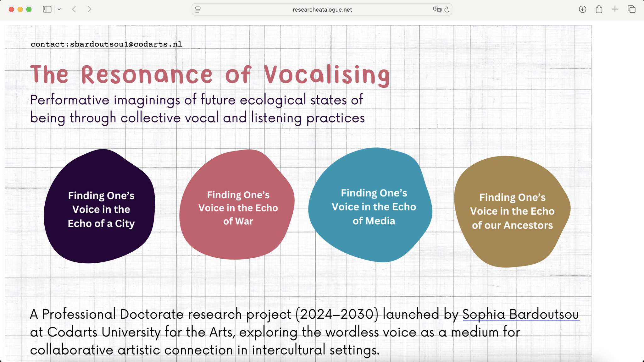Open the translation options icon
The height and width of the screenshot is (362, 644).
point(436,9)
